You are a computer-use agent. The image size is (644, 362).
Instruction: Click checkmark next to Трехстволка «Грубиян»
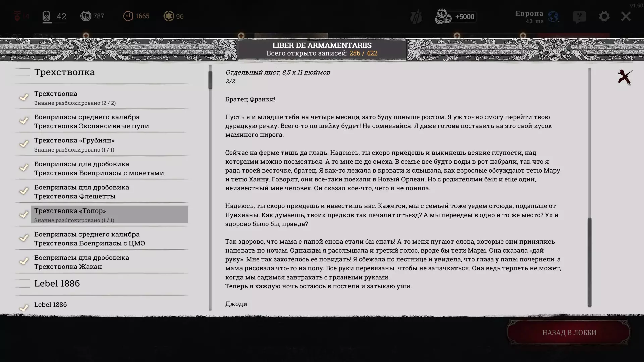pyautogui.click(x=24, y=144)
